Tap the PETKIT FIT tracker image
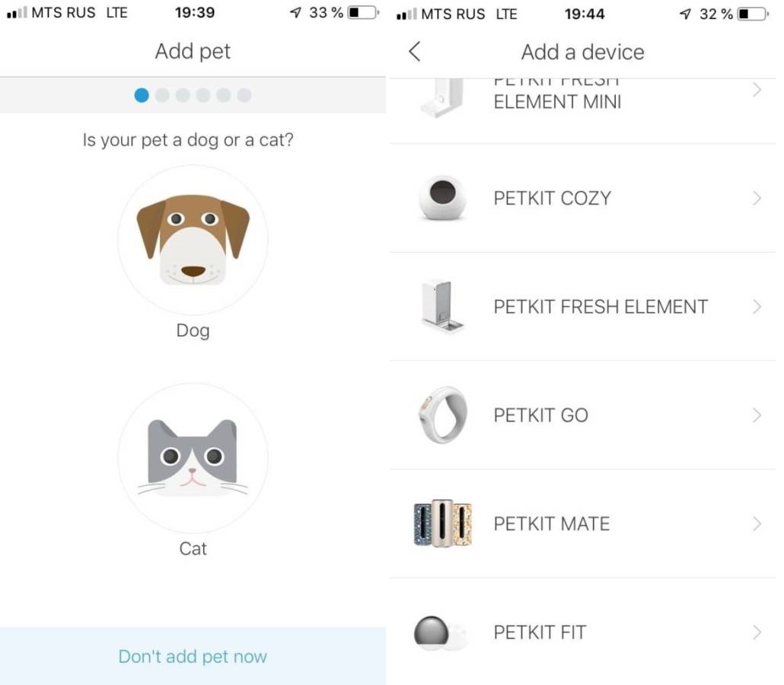This screenshot has width=784, height=685. 441,632
